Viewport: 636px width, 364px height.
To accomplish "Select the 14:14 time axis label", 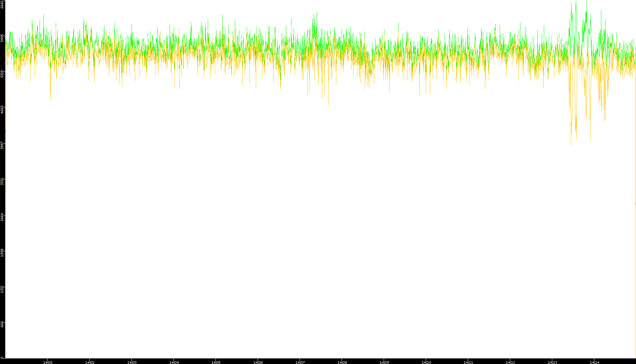I will [594, 362].
